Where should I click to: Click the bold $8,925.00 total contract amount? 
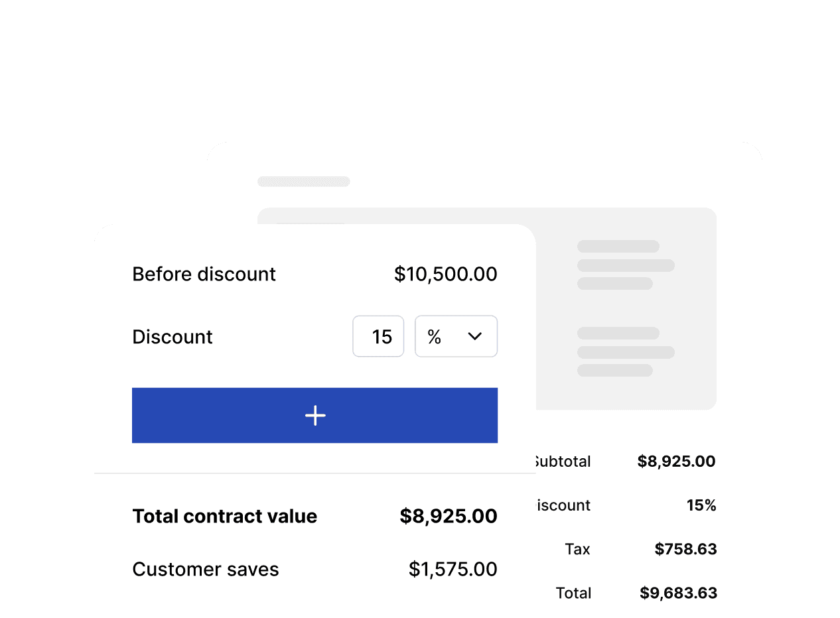click(x=448, y=517)
